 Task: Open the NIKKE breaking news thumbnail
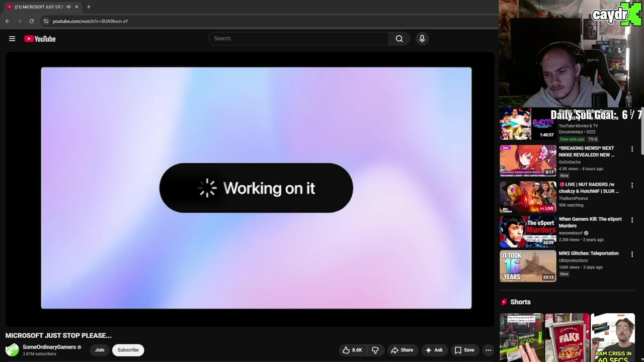[528, 161]
